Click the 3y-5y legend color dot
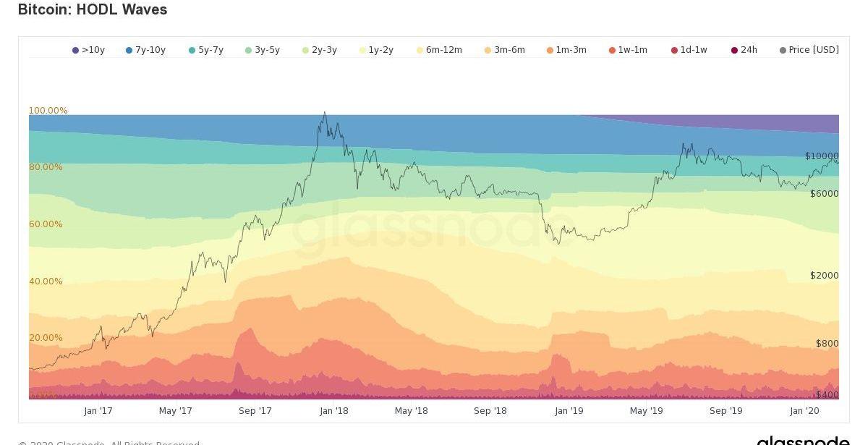Image resolution: width=868 pixels, height=445 pixels. point(249,51)
